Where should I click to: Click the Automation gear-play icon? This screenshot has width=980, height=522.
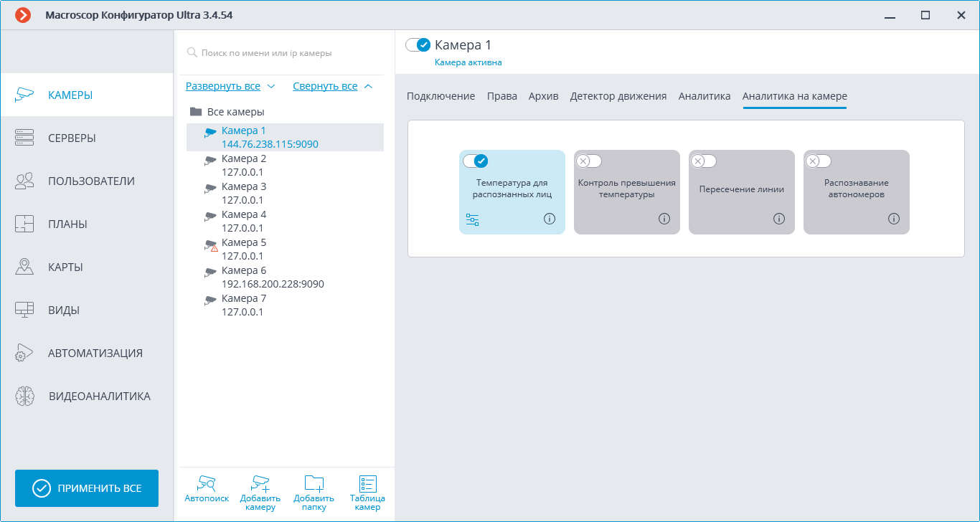coord(24,353)
